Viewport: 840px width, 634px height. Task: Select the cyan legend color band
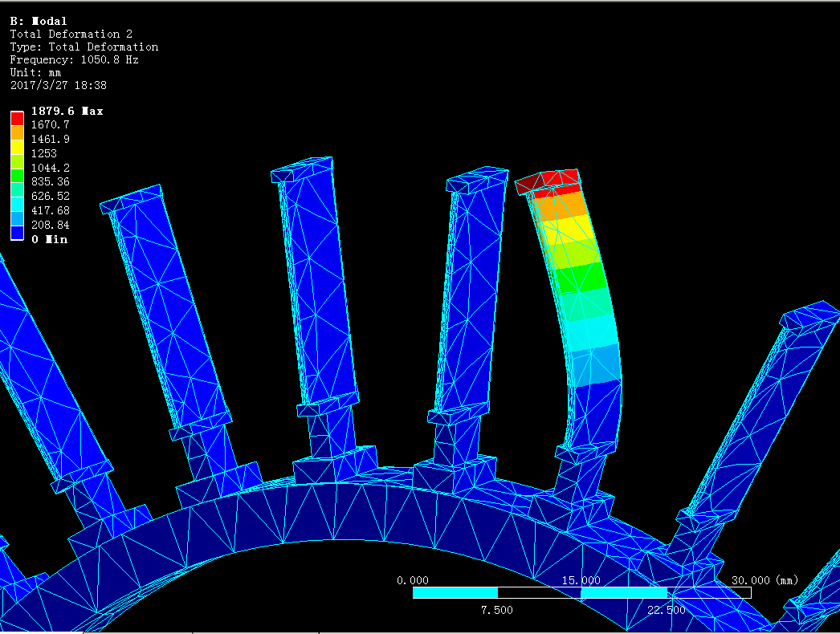[17, 204]
